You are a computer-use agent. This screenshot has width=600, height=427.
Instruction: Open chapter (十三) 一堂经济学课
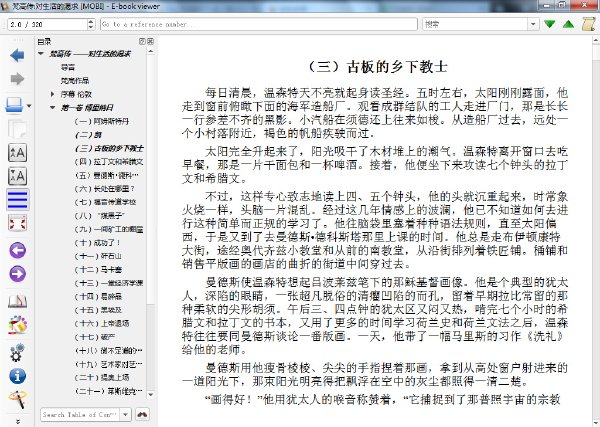[x=109, y=283]
